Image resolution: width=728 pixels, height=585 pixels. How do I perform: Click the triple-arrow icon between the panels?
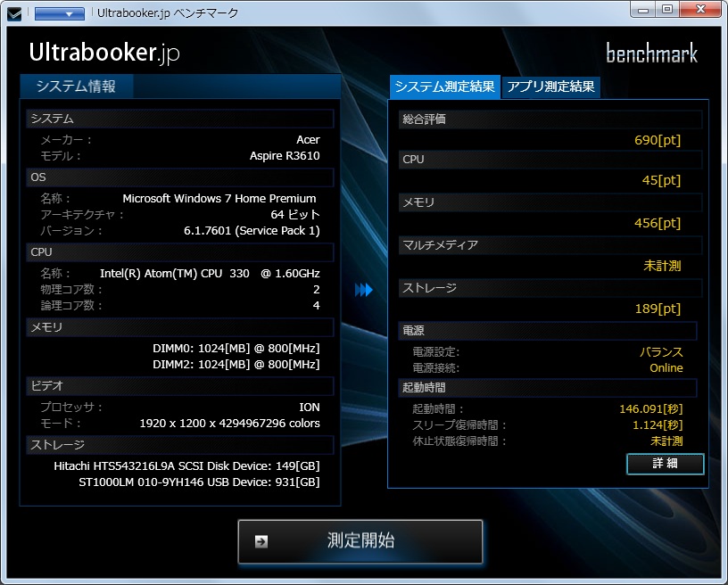[363, 290]
